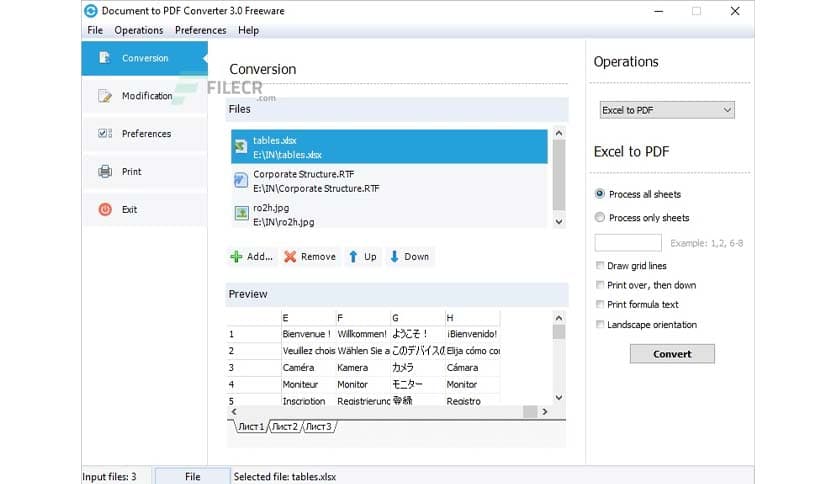Open the Print section in sidebar

click(x=144, y=172)
